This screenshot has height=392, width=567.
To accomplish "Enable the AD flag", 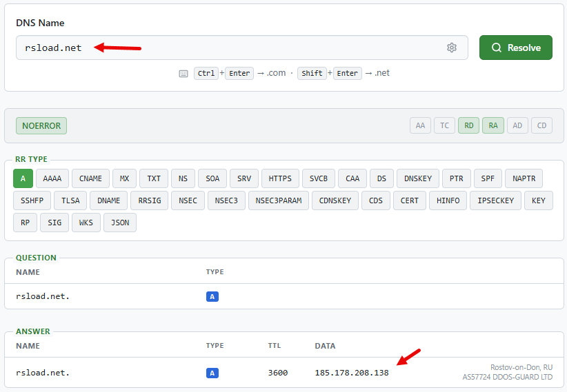I will click(x=517, y=125).
